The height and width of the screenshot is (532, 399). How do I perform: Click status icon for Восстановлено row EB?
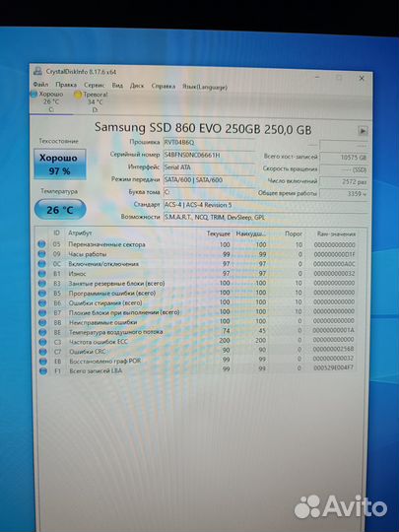42,362
